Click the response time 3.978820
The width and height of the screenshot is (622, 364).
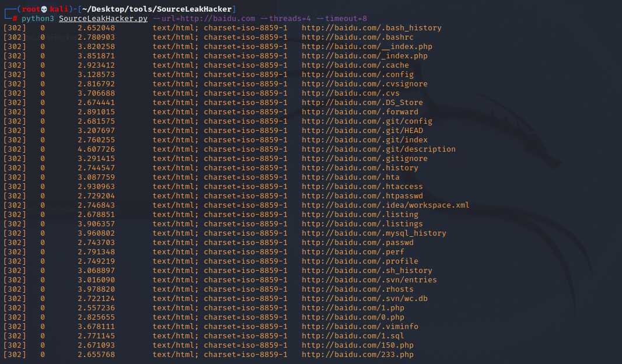(96, 289)
